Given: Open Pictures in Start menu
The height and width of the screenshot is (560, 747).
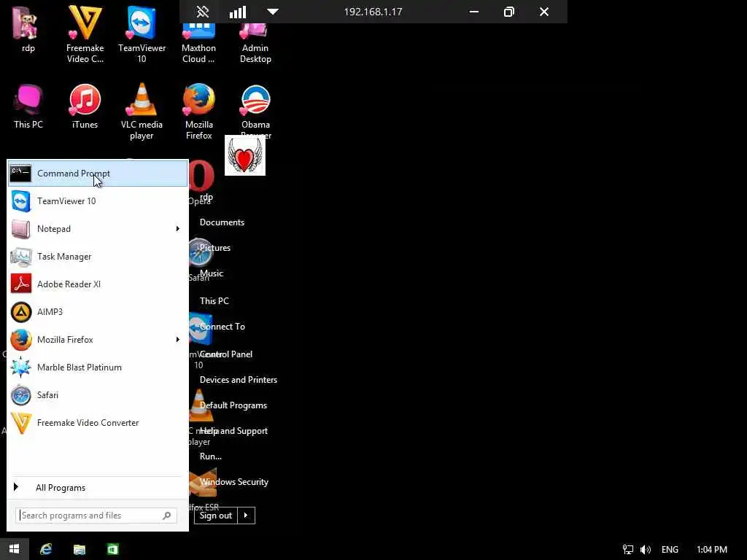Looking at the screenshot, I should [x=215, y=248].
